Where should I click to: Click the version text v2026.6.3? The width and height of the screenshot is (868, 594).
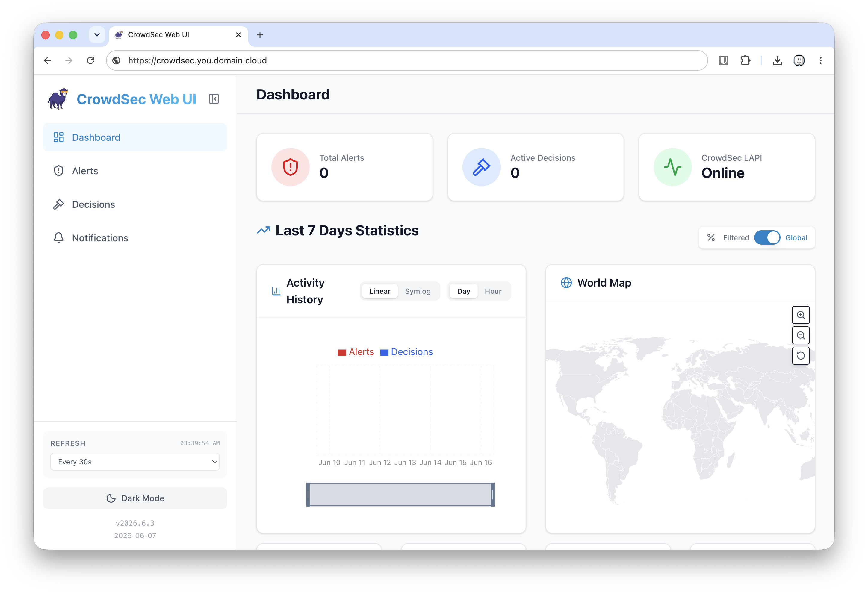(135, 523)
